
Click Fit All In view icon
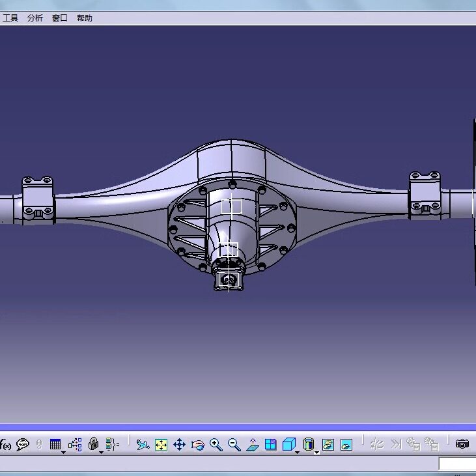[161, 445]
